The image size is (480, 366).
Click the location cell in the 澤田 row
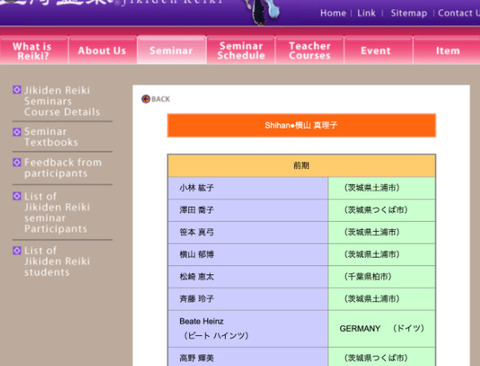coord(382,210)
